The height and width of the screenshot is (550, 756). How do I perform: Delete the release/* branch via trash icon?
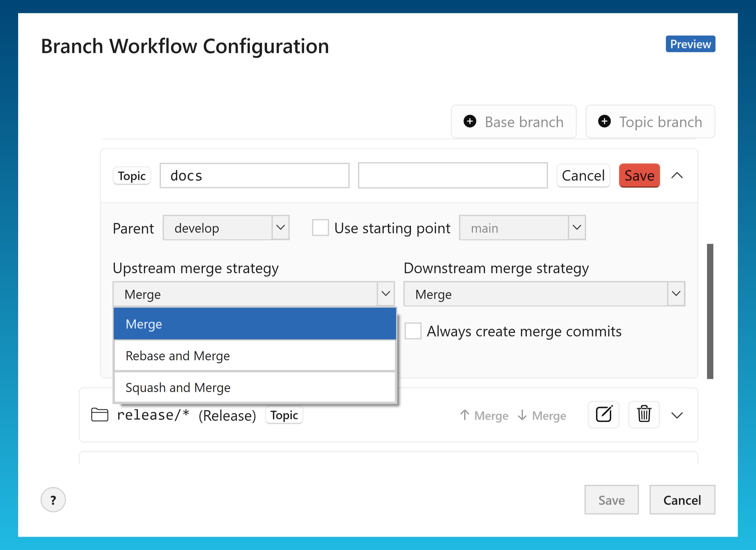click(x=644, y=415)
